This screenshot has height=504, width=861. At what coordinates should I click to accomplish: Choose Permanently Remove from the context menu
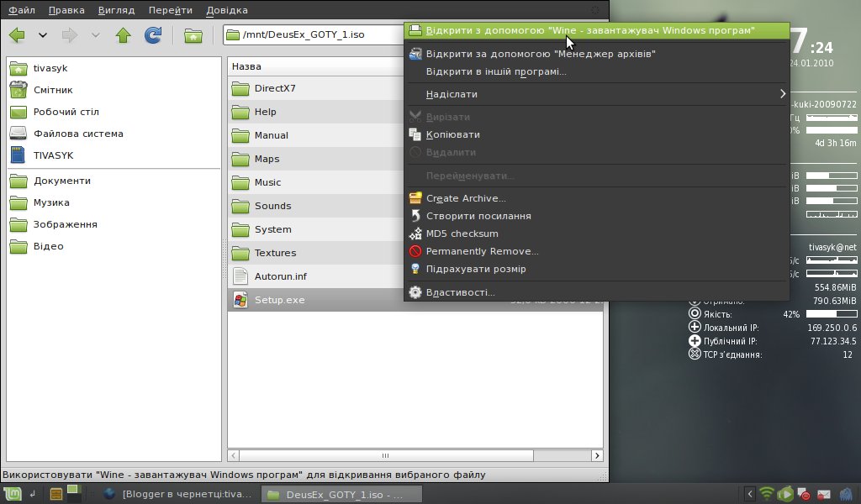coord(596,251)
